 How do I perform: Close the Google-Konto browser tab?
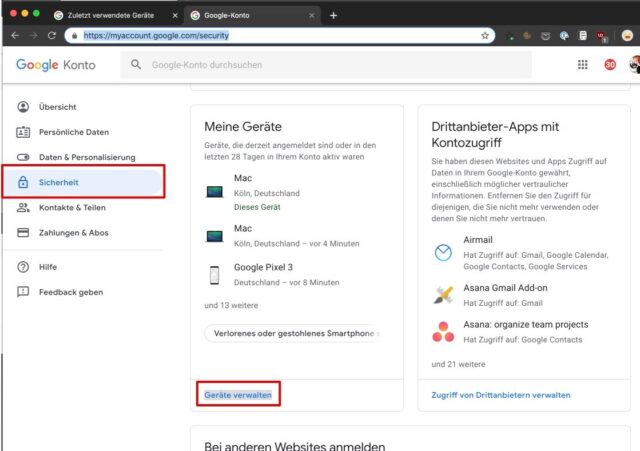313,15
